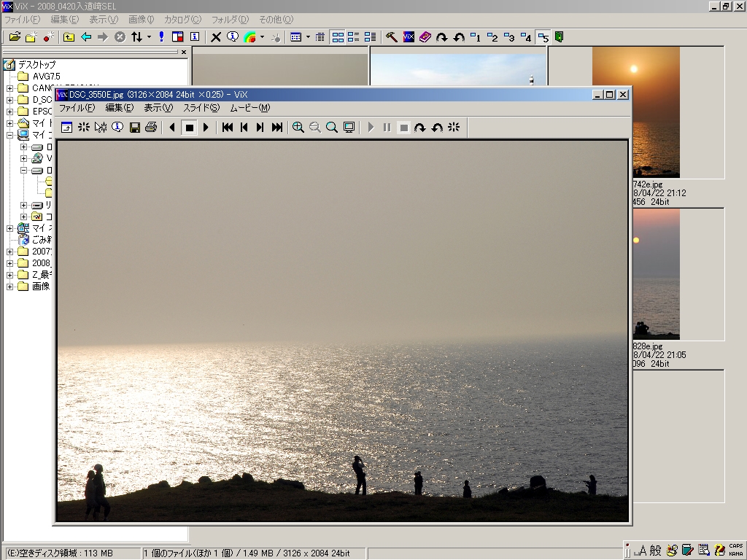747x560 pixels.
Task: Expand the 画像 folder in the tree
Action: (x=10, y=287)
